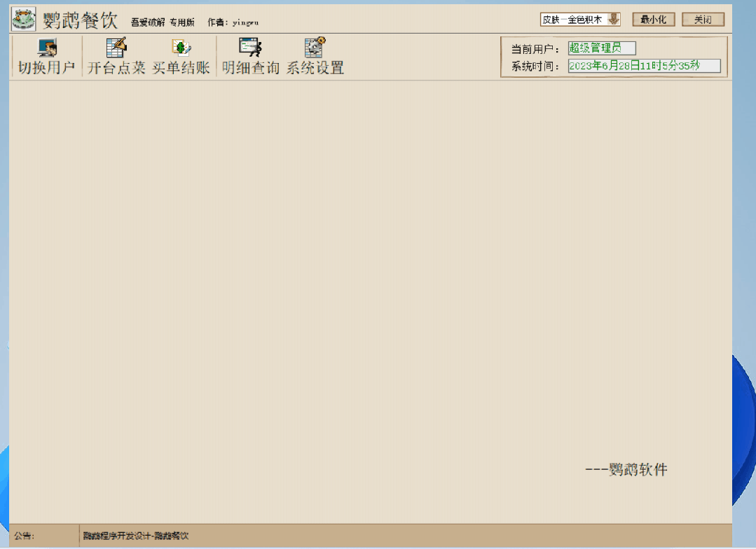Click the 公告 label in status bar
The image size is (756, 549).
click(x=24, y=536)
